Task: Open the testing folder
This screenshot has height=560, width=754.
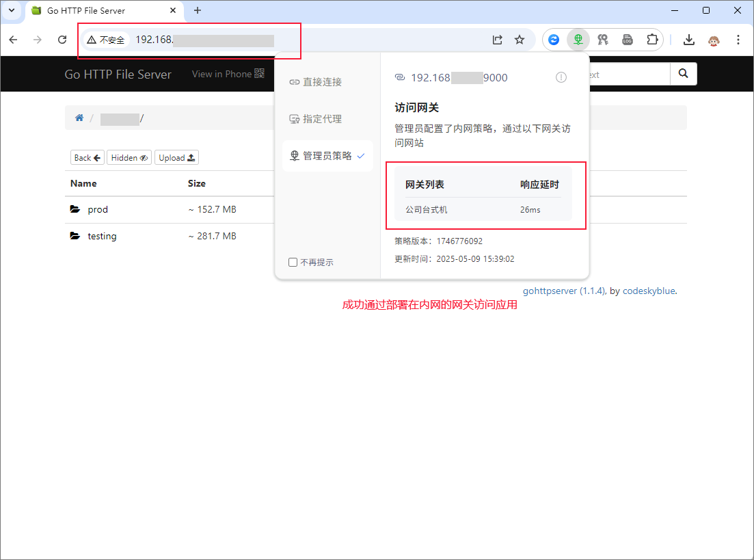Action: [x=102, y=236]
